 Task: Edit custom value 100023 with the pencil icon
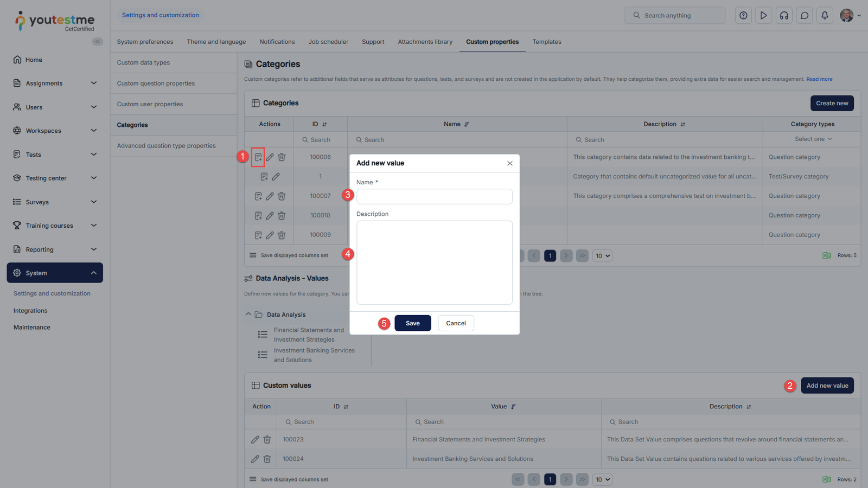point(255,440)
